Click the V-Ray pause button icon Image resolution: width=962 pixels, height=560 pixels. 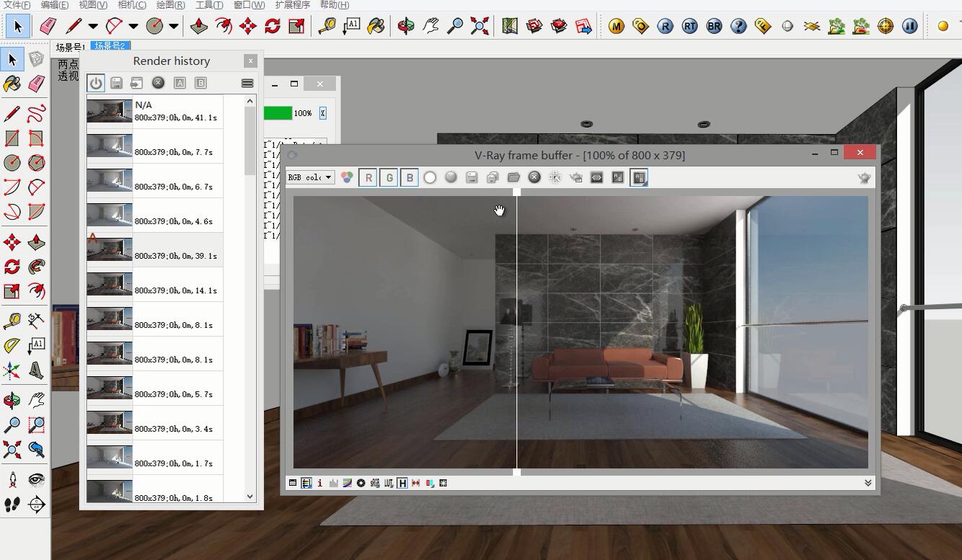[910, 27]
